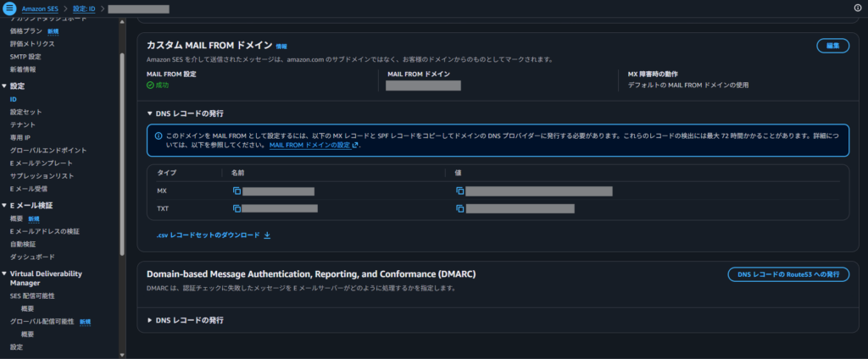Select ID under the 設定 section

14,99
